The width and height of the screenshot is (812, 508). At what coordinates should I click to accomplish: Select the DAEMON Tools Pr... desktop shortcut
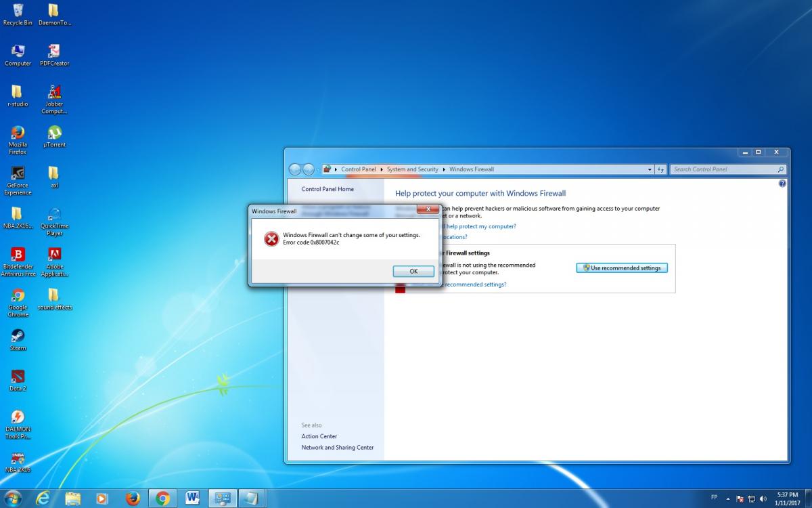coord(18,425)
